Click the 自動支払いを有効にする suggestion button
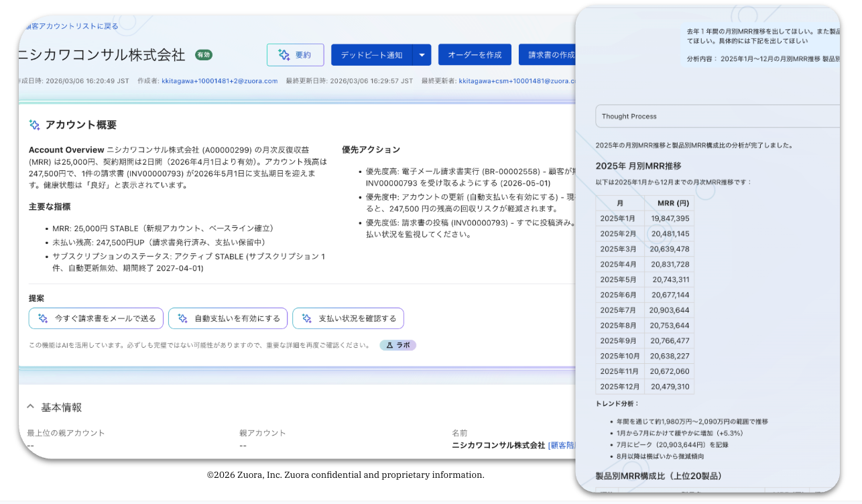 pyautogui.click(x=228, y=318)
